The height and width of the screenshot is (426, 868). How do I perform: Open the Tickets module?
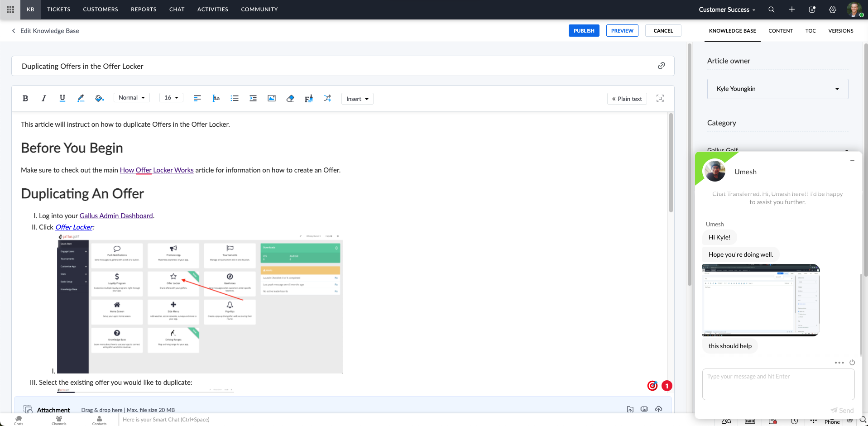pyautogui.click(x=59, y=10)
